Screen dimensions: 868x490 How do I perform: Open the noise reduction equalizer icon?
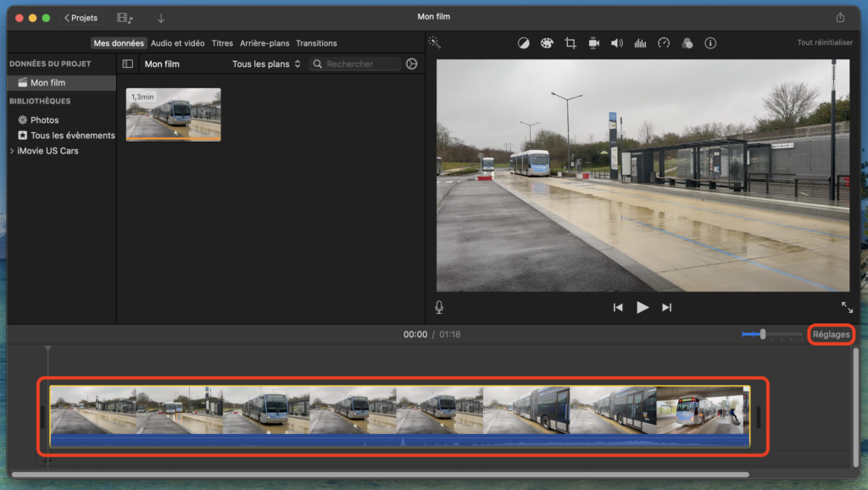[x=640, y=43]
